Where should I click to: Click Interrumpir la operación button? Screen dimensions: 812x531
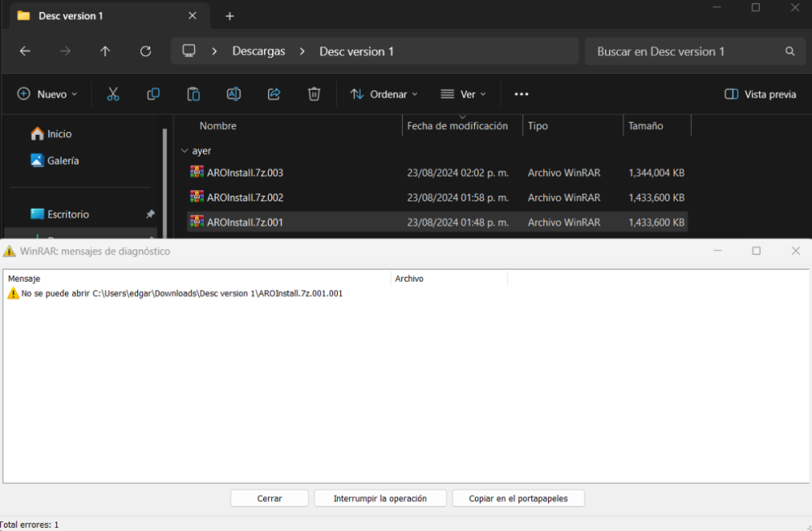(x=380, y=499)
